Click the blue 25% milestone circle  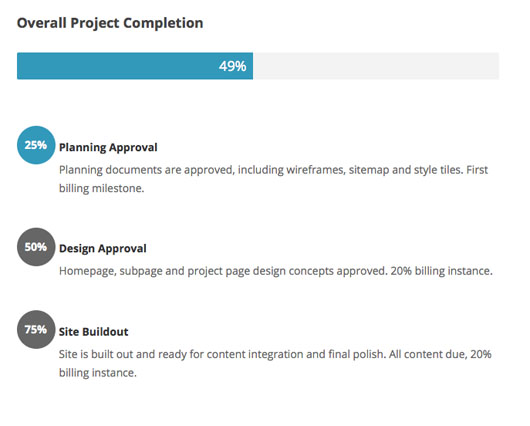click(x=36, y=145)
